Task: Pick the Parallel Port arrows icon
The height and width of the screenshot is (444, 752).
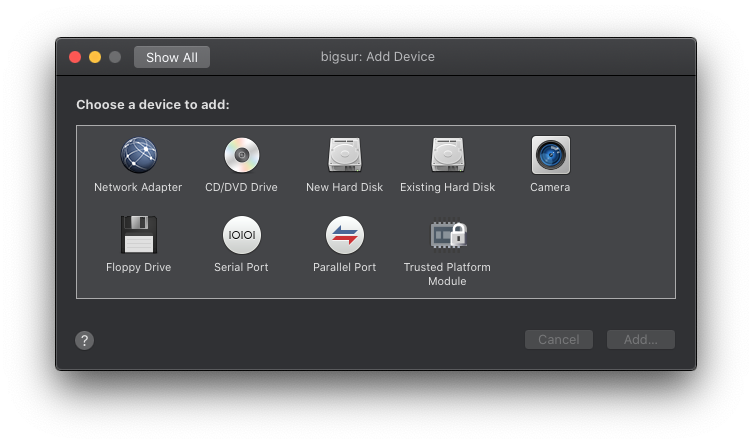Action: (344, 235)
